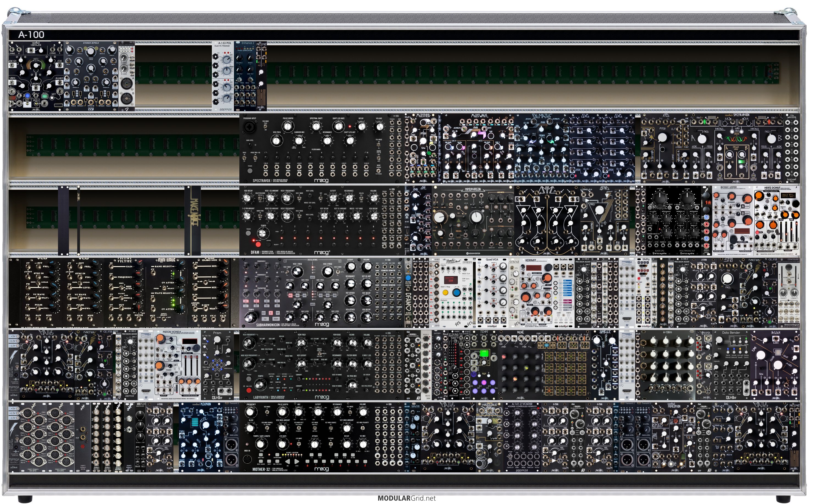
Task: Click the moog logo on Mother-32
Action: click(x=322, y=469)
